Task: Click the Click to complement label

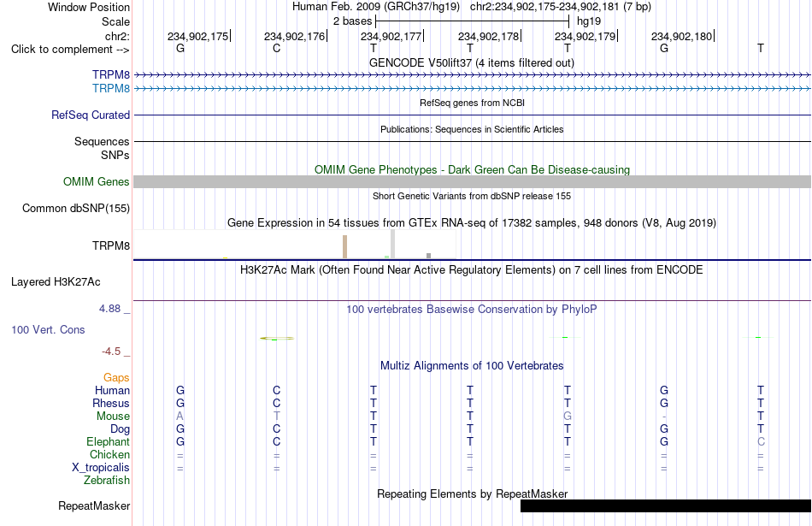Action: pyautogui.click(x=70, y=50)
